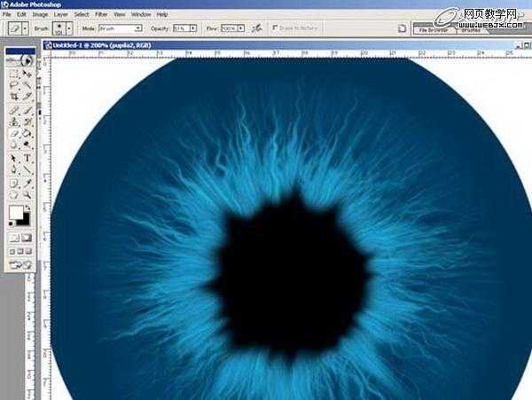
Task: Open the Layer menu
Action: pos(60,15)
